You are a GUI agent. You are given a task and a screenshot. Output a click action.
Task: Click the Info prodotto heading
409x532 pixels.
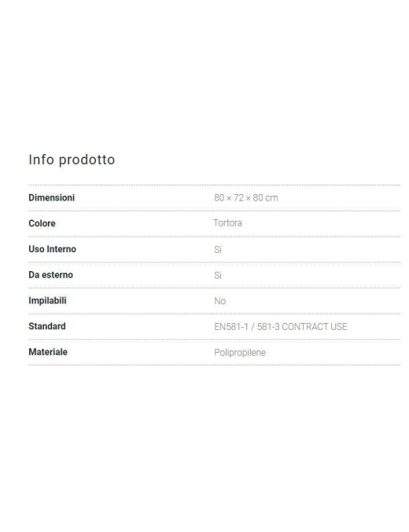pyautogui.click(x=72, y=160)
